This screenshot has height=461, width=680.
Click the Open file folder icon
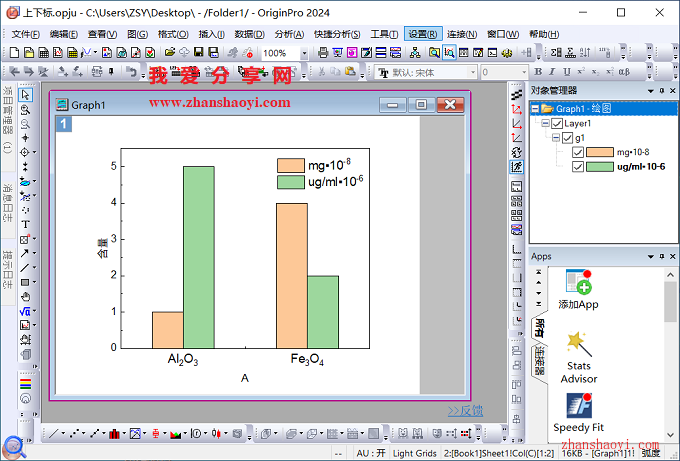(x=170, y=53)
